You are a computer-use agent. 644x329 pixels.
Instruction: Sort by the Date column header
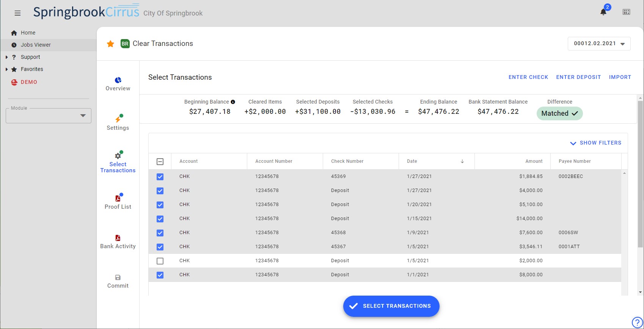[412, 161]
